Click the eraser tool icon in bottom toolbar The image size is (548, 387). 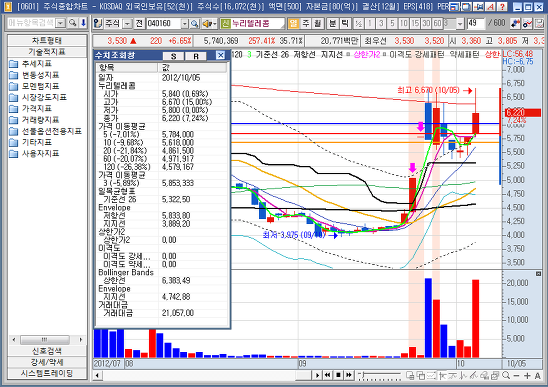pos(484,375)
